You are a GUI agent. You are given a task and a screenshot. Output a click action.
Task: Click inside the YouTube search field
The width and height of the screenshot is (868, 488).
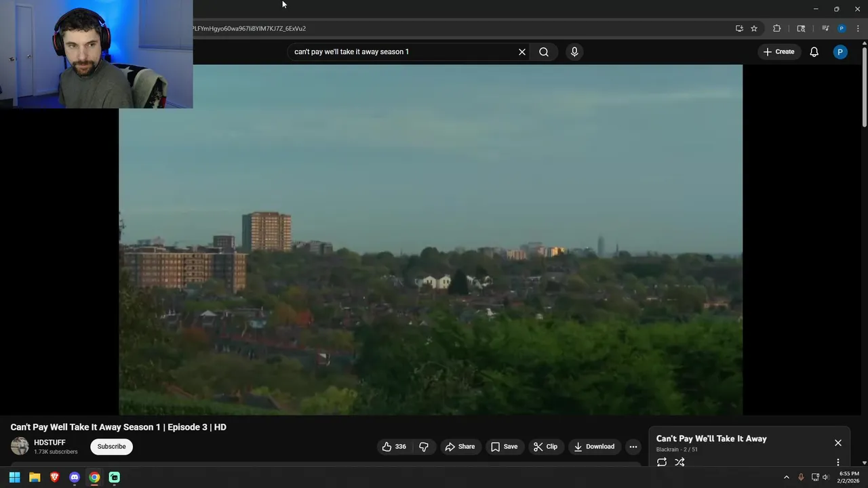(x=403, y=52)
